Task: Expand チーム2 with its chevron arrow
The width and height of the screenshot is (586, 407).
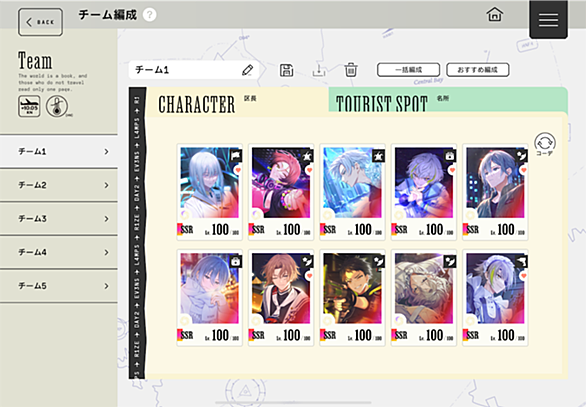Action: point(107,185)
